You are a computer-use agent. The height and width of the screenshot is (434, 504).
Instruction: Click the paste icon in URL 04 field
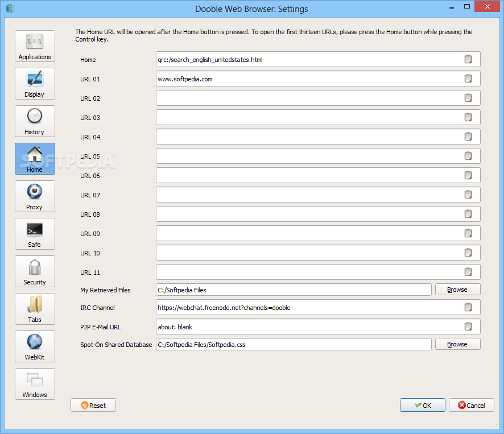point(468,137)
